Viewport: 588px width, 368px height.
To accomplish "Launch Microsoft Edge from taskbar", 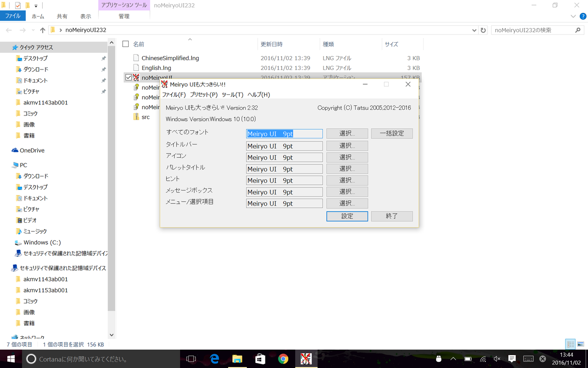I will point(215,359).
